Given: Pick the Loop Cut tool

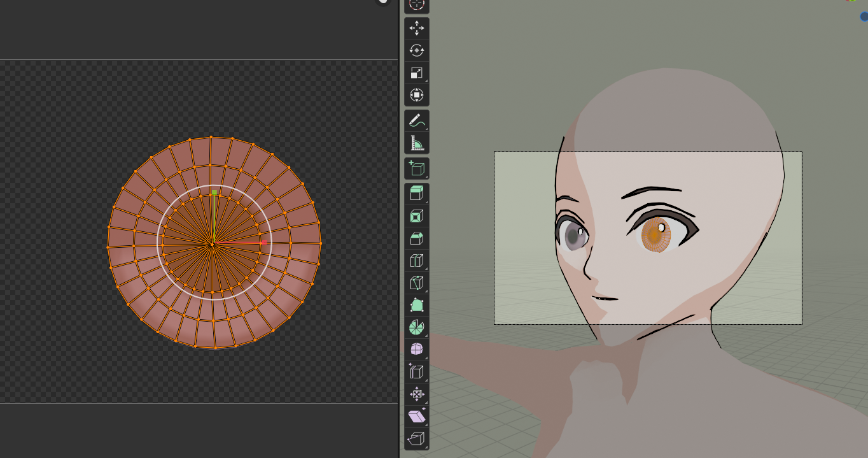Looking at the screenshot, I should (417, 261).
